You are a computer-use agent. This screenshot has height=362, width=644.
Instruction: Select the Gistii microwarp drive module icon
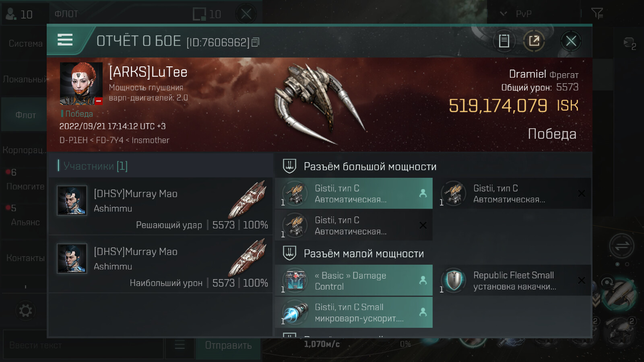295,312
